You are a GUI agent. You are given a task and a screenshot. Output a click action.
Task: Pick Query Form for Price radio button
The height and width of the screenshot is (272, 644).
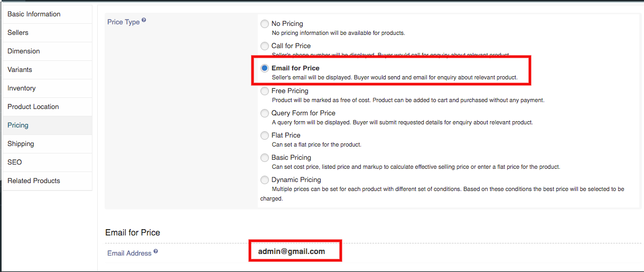[x=265, y=113]
